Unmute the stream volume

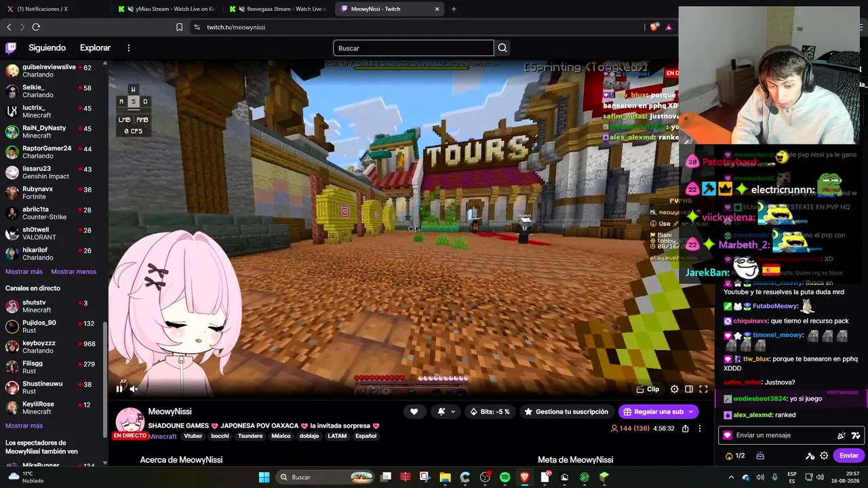pyautogui.click(x=134, y=389)
